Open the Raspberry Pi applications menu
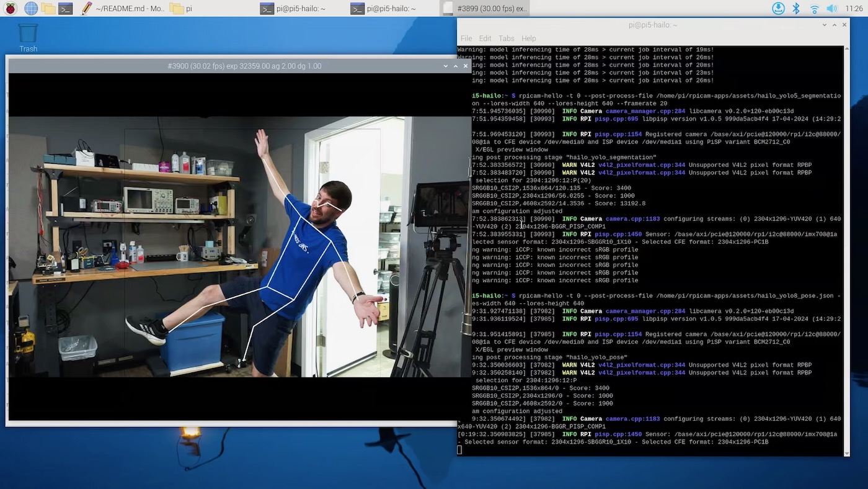 tap(11, 8)
